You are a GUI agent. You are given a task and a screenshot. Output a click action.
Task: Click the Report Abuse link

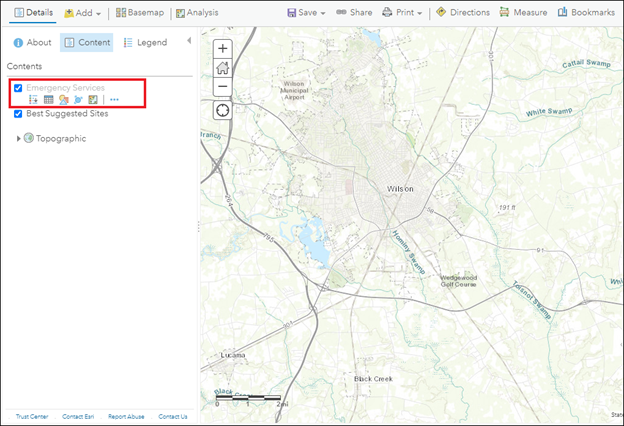coord(126,416)
